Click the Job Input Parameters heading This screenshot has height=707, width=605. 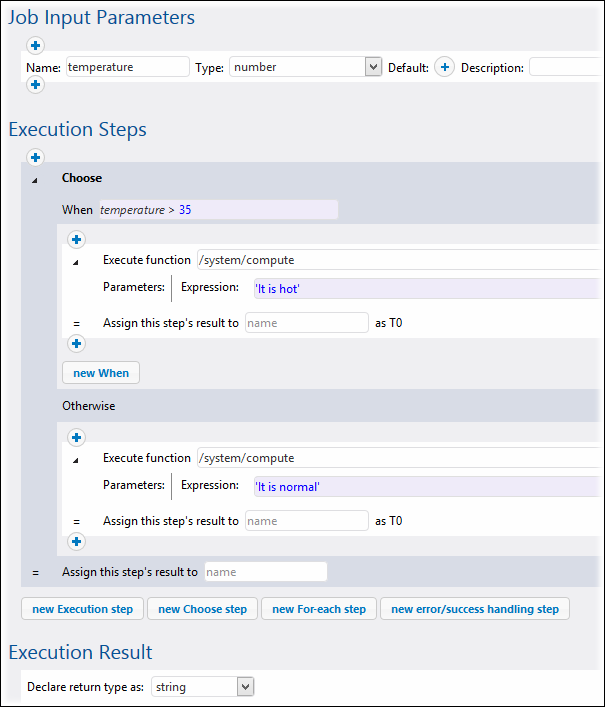101,18
